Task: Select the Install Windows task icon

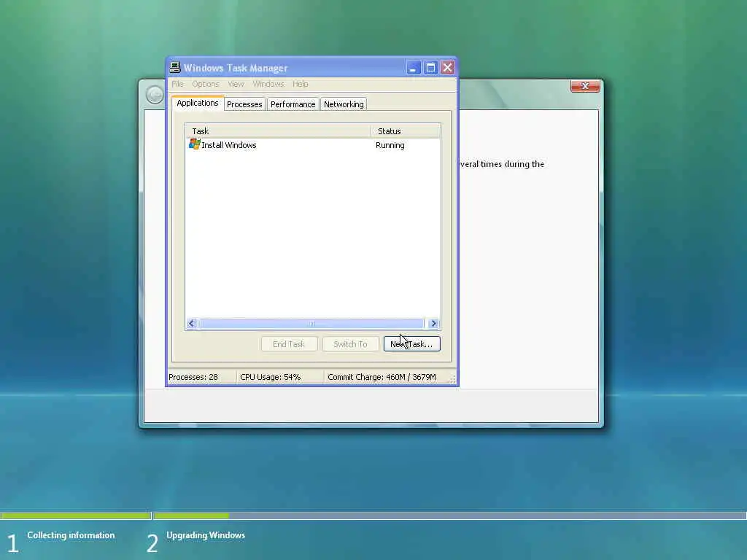Action: (194, 144)
